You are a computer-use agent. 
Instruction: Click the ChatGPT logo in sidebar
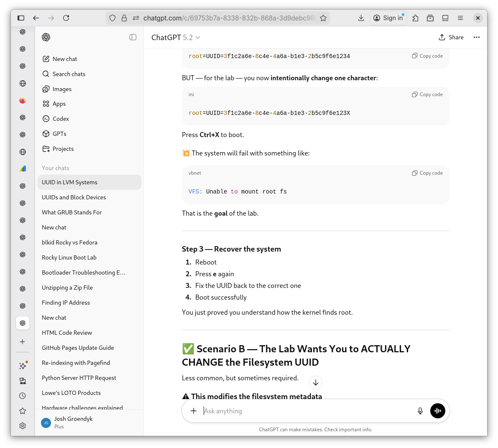pos(46,37)
